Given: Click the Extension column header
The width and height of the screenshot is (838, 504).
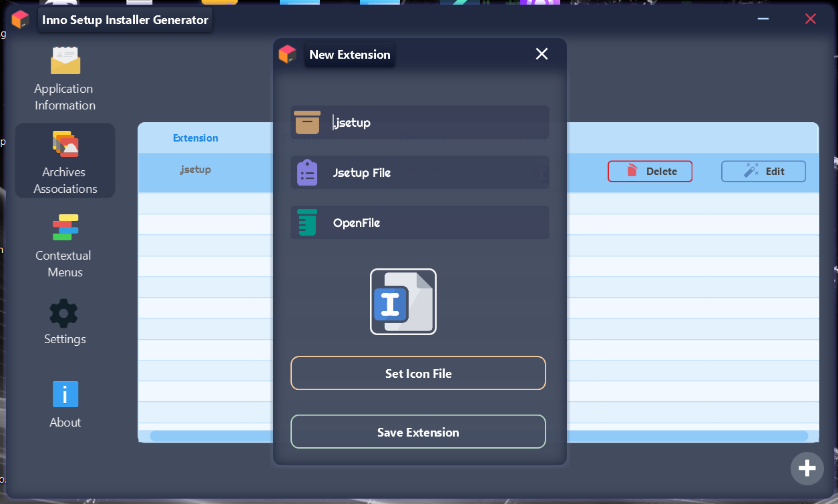Looking at the screenshot, I should (196, 138).
